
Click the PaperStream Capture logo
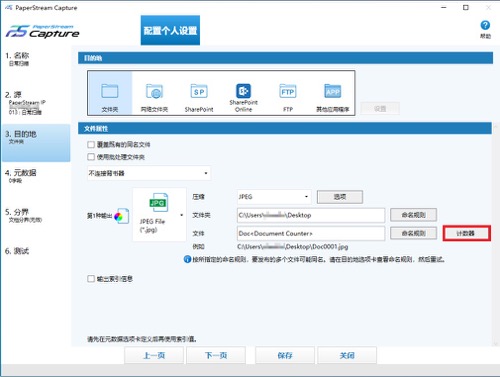point(43,31)
